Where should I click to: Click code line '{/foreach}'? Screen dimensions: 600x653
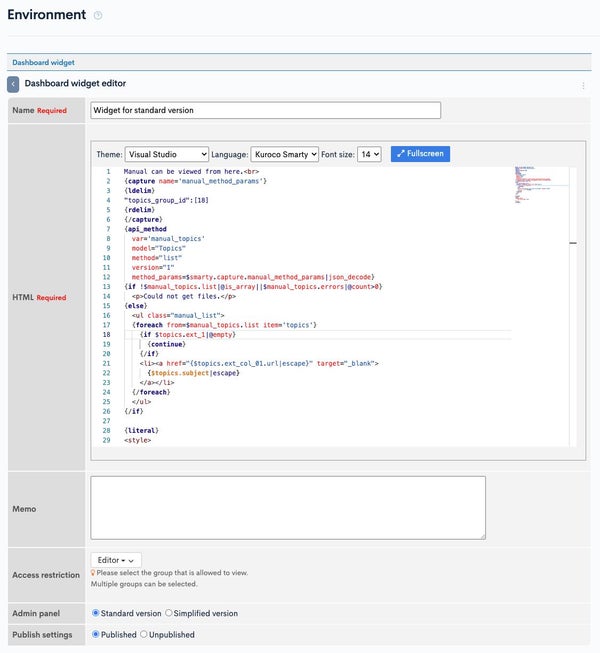pyautogui.click(x=151, y=392)
